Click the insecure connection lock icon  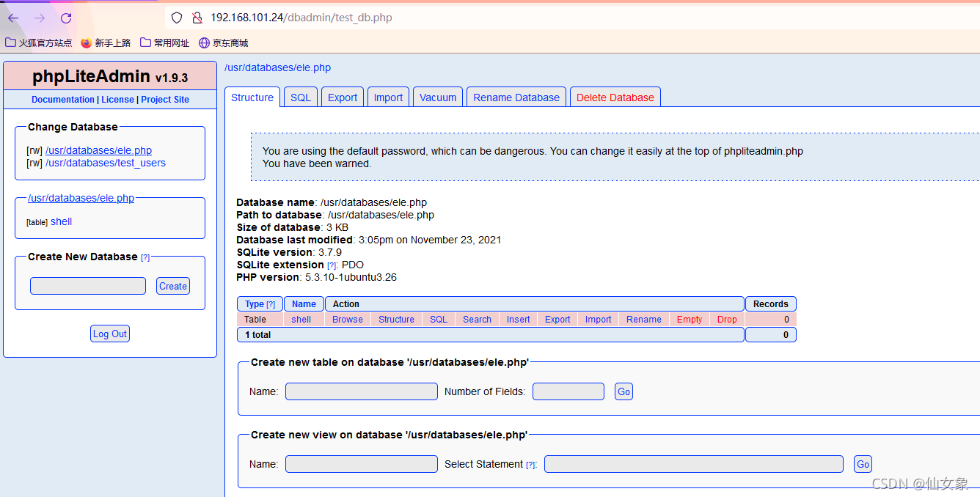197,18
